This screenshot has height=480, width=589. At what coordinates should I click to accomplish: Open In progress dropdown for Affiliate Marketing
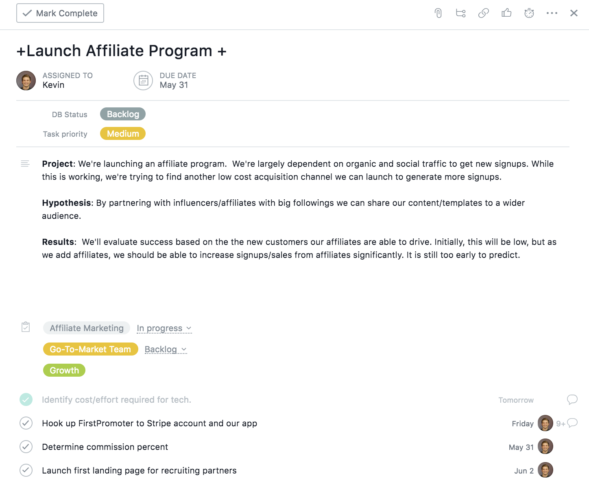(x=164, y=328)
